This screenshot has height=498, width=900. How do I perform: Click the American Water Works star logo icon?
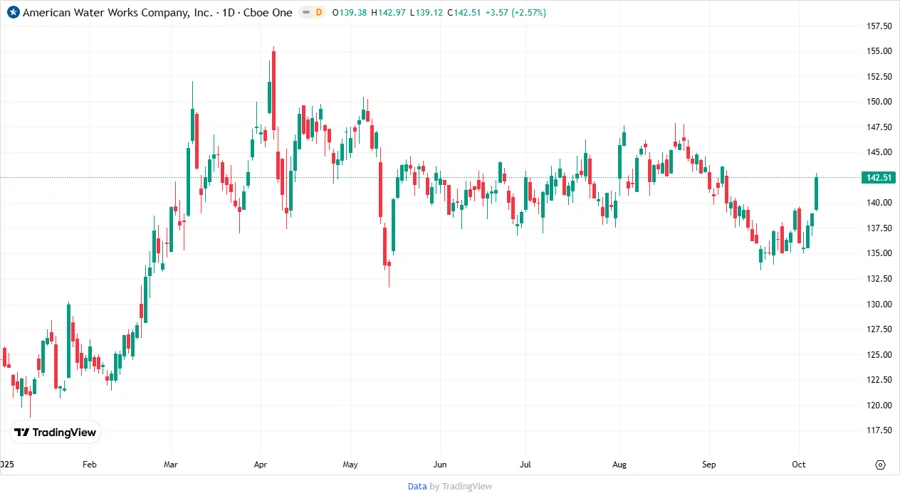click(12, 12)
